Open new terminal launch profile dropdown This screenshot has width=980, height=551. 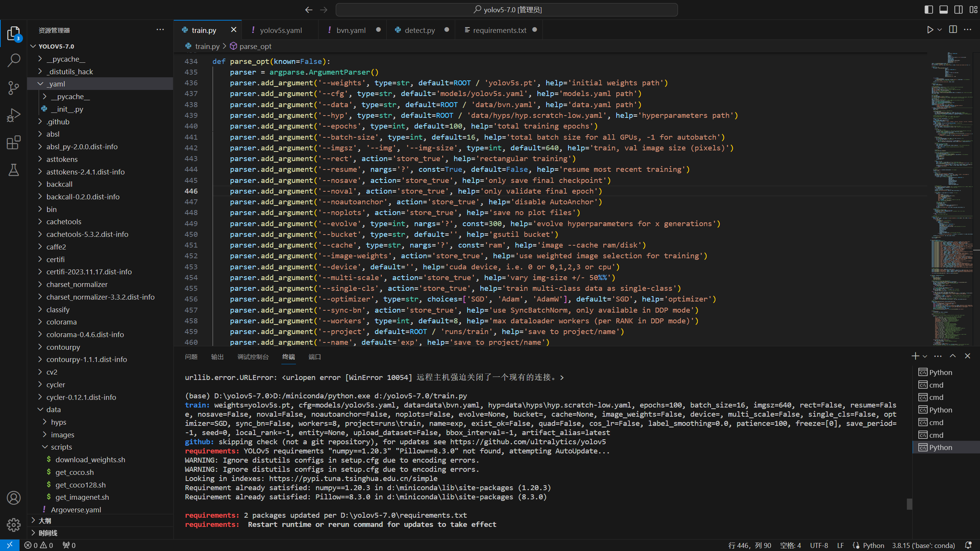click(925, 356)
